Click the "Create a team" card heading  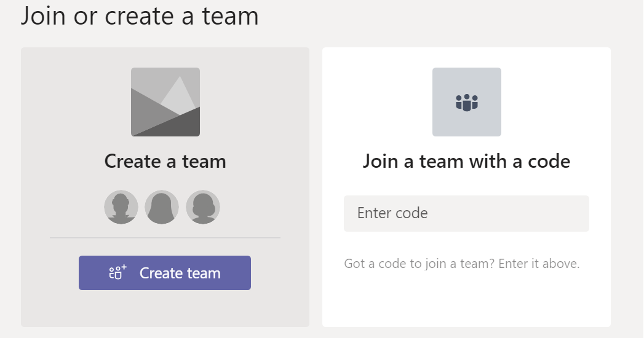tap(165, 161)
